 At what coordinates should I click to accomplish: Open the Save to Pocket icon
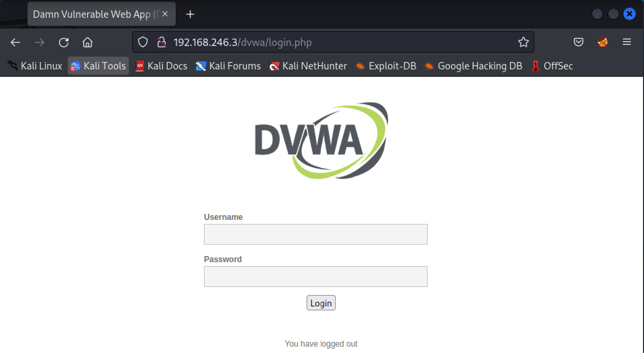(578, 42)
